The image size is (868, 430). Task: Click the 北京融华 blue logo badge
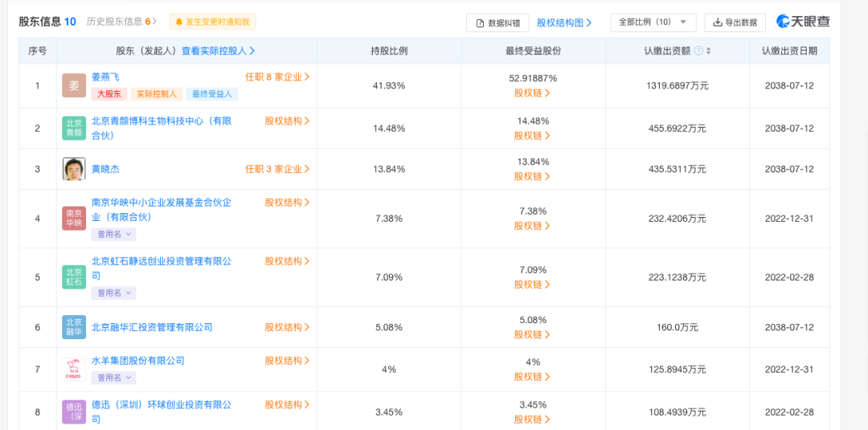click(x=74, y=327)
